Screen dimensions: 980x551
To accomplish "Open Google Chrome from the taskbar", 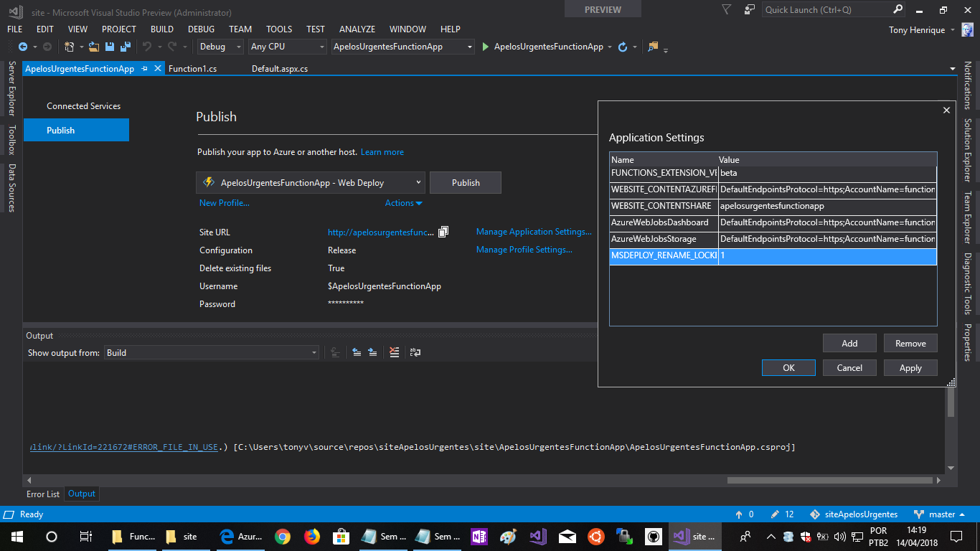I will [x=282, y=536].
